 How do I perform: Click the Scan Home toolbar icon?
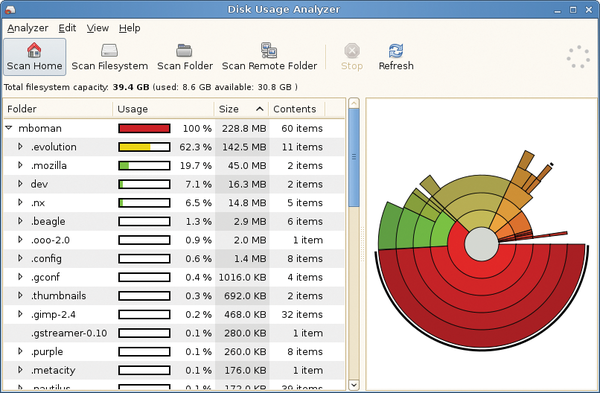pos(34,56)
